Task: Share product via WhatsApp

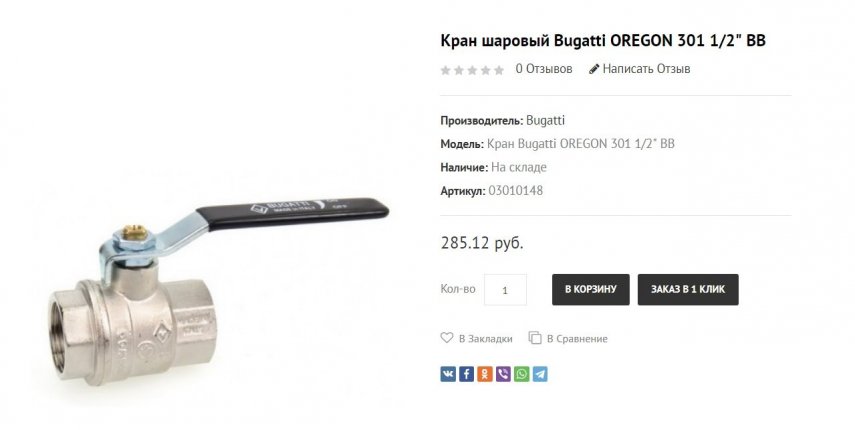Action: 522,374
